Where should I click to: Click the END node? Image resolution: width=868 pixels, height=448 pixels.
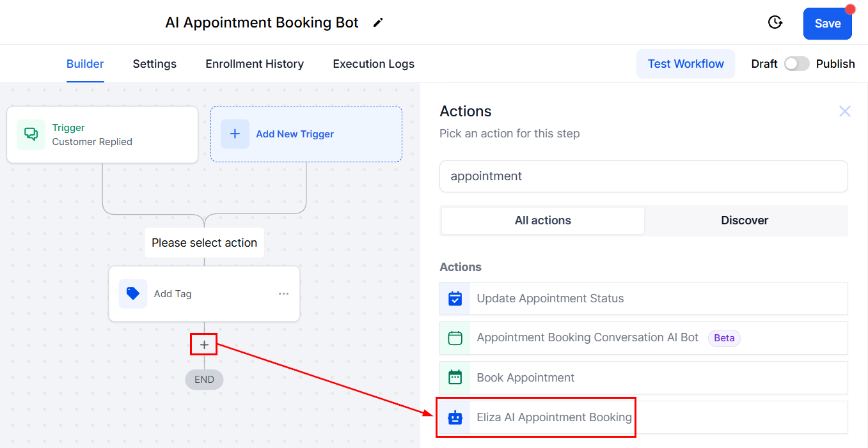pos(204,380)
